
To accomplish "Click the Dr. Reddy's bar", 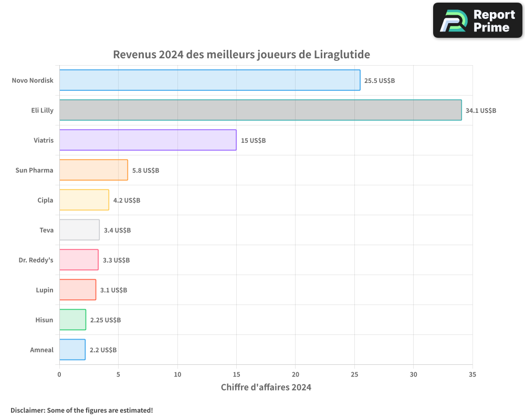I will (x=78, y=260).
